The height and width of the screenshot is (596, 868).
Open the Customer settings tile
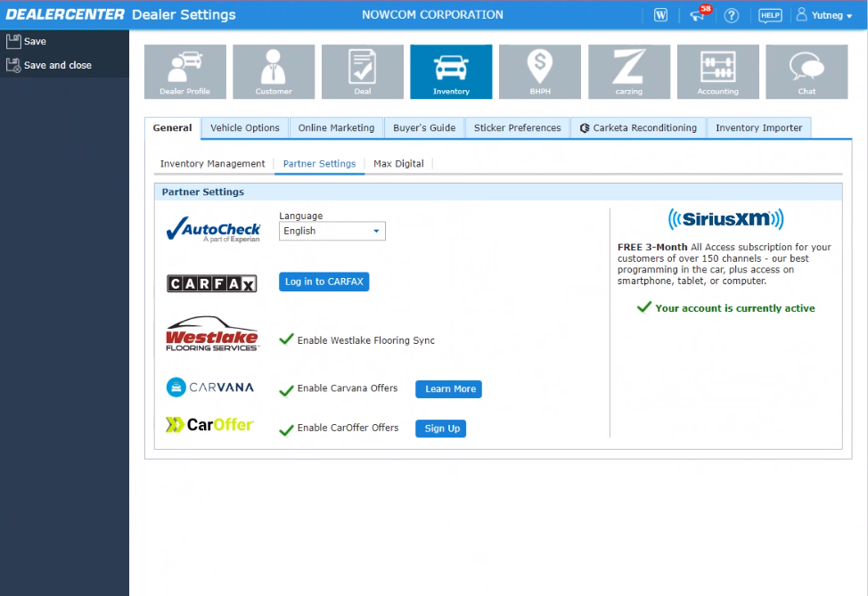(x=274, y=72)
